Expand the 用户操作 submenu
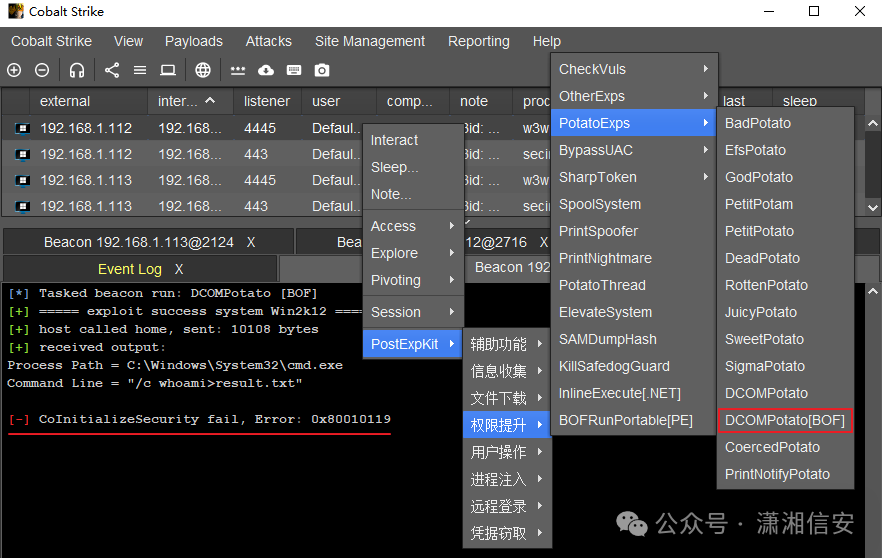Screen dimensions: 882x558 507,452
